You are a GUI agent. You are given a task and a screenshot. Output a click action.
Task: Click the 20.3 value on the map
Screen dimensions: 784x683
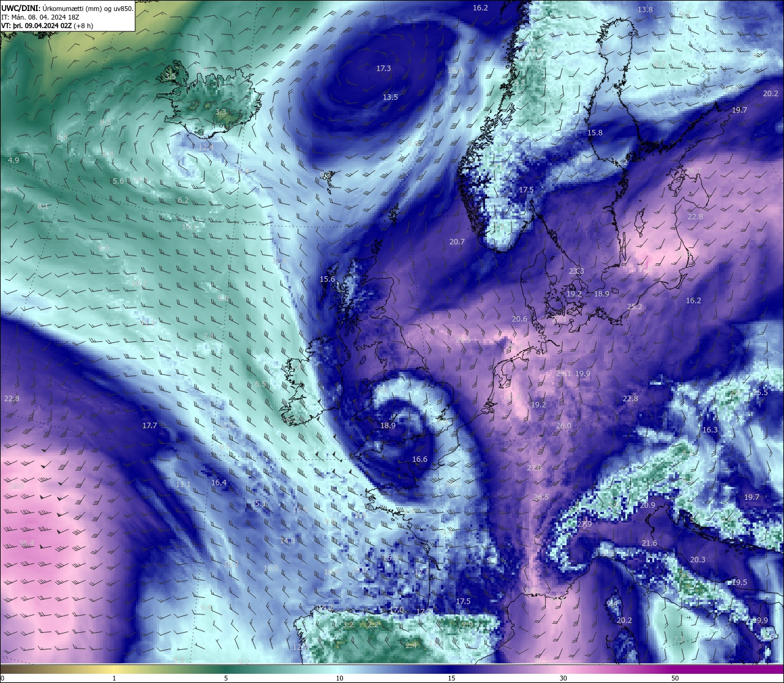coord(698,560)
